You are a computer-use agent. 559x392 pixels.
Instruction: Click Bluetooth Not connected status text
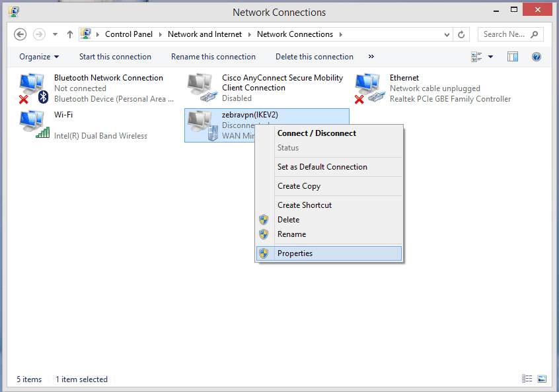click(80, 88)
